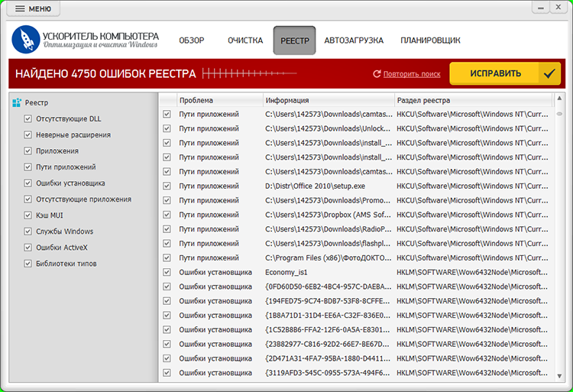Sort by the Проблема column header
Image resolution: width=573 pixels, height=392 pixels.
pyautogui.click(x=218, y=100)
